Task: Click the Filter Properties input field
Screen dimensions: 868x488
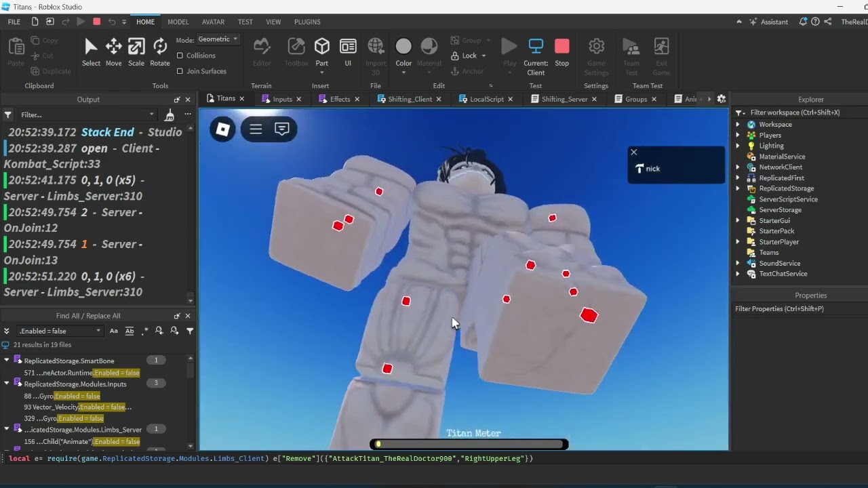Action: 800,309
